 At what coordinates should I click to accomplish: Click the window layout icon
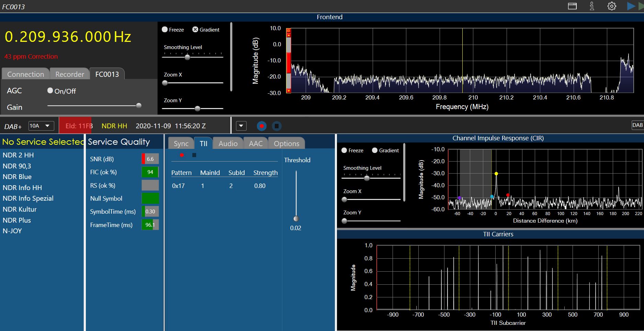[x=572, y=6]
